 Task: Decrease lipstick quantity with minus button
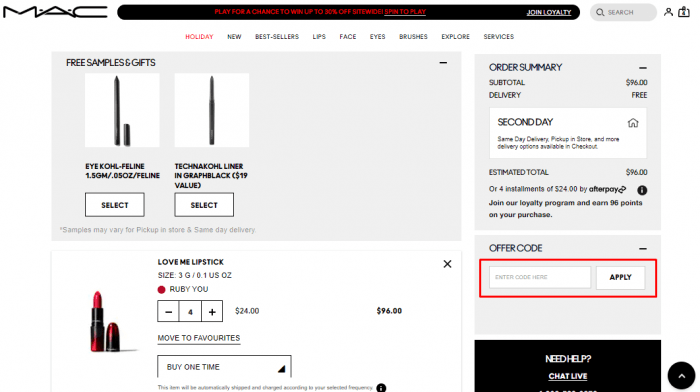(x=168, y=312)
